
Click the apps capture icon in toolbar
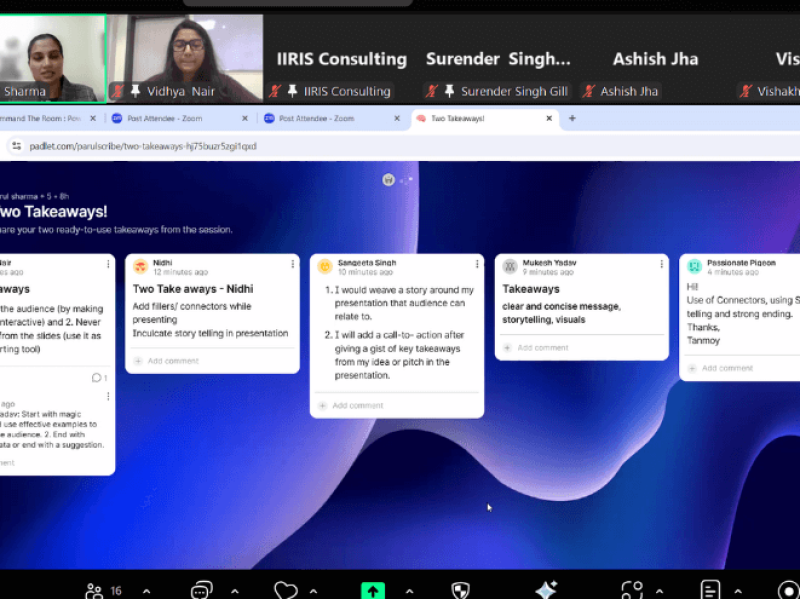[x=632, y=590]
